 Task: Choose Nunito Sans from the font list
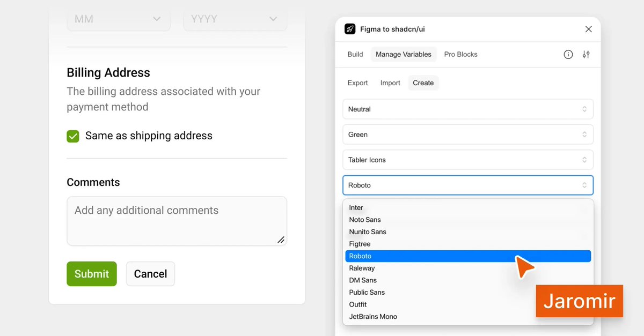(x=468, y=232)
